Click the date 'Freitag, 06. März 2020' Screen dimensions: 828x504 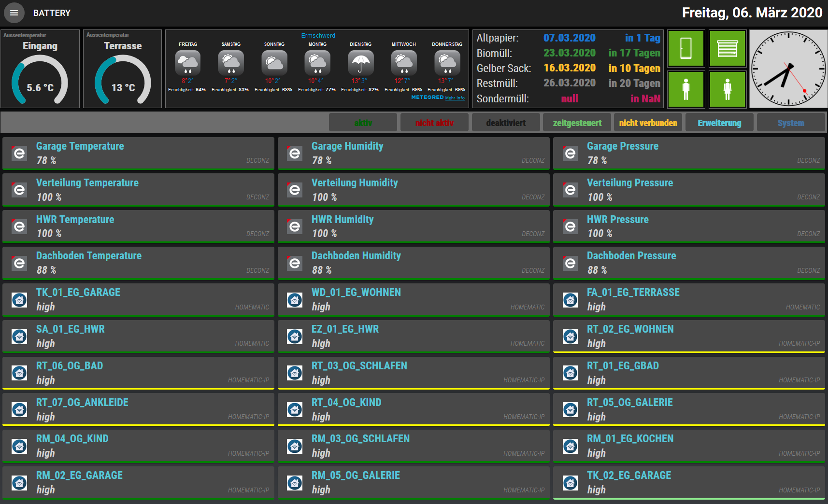click(752, 13)
